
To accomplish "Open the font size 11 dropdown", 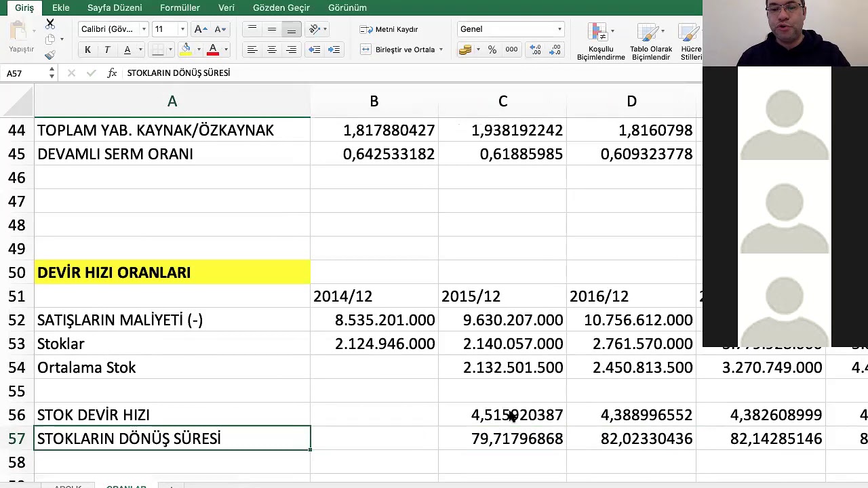I will 182,29.
